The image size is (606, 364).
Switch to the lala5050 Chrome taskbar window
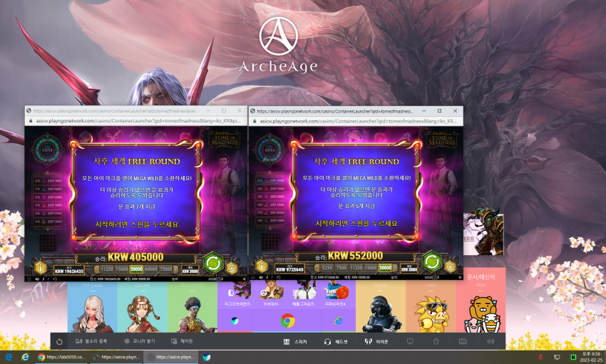pyautogui.click(x=61, y=357)
